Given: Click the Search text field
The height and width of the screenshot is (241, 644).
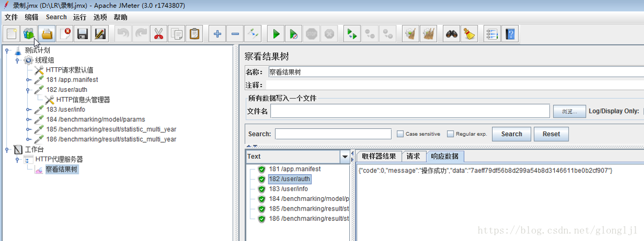Looking at the screenshot, I should [x=333, y=134].
